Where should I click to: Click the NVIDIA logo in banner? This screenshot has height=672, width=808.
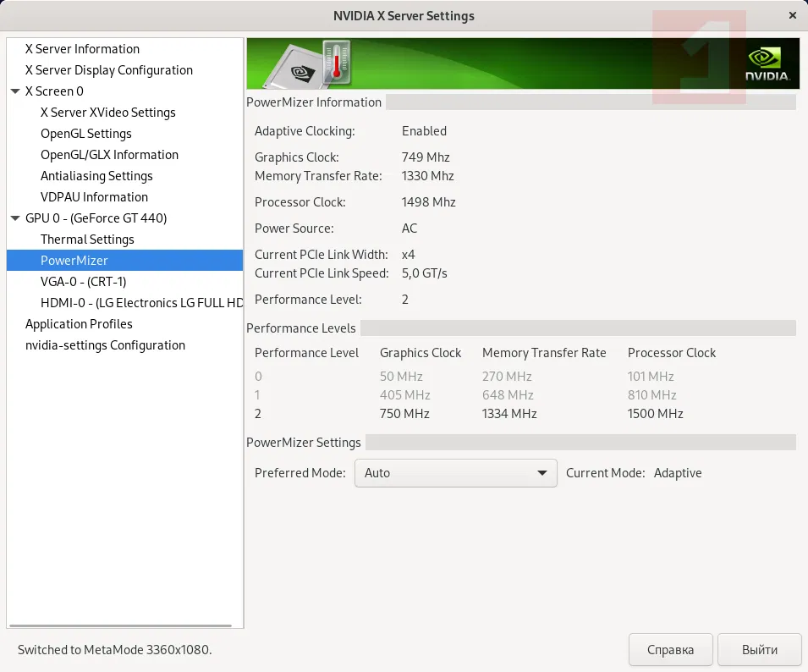pyautogui.click(x=767, y=63)
